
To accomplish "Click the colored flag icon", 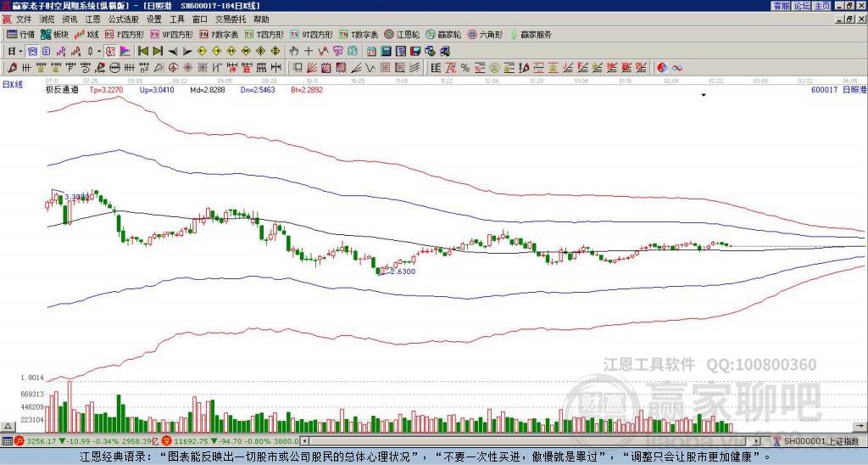I will click(x=125, y=52).
